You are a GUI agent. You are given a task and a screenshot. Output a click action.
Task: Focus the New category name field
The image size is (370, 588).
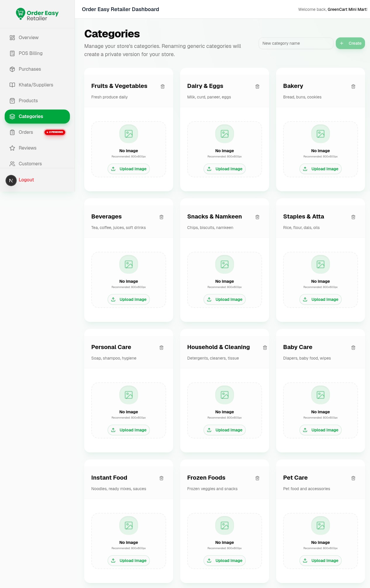(296, 43)
